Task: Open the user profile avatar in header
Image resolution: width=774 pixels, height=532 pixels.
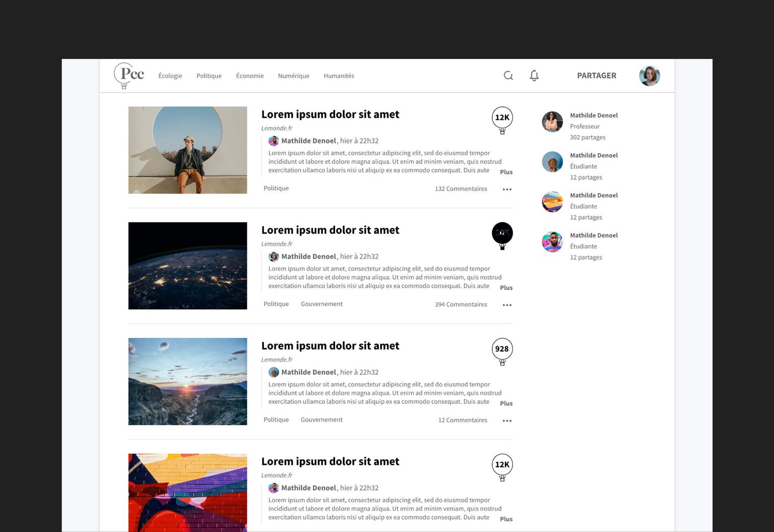Action: (x=650, y=76)
